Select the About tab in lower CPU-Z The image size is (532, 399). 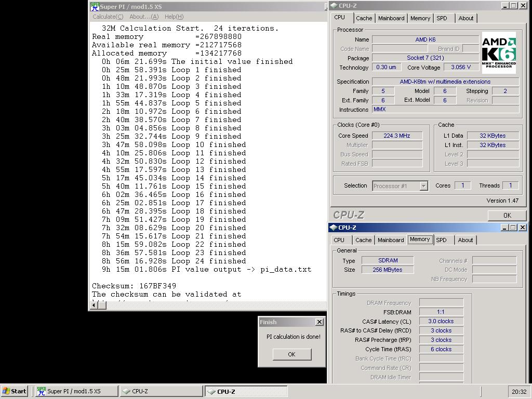[465, 240]
